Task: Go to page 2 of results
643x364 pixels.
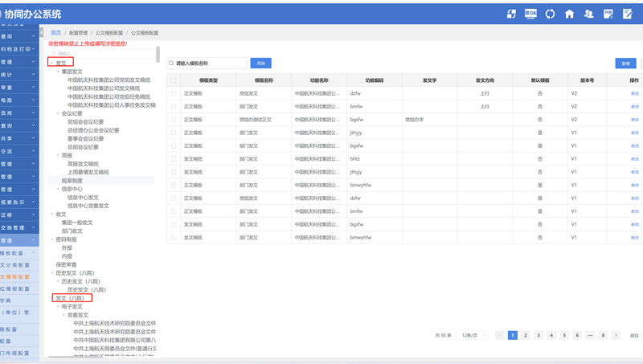Action: tap(526, 335)
